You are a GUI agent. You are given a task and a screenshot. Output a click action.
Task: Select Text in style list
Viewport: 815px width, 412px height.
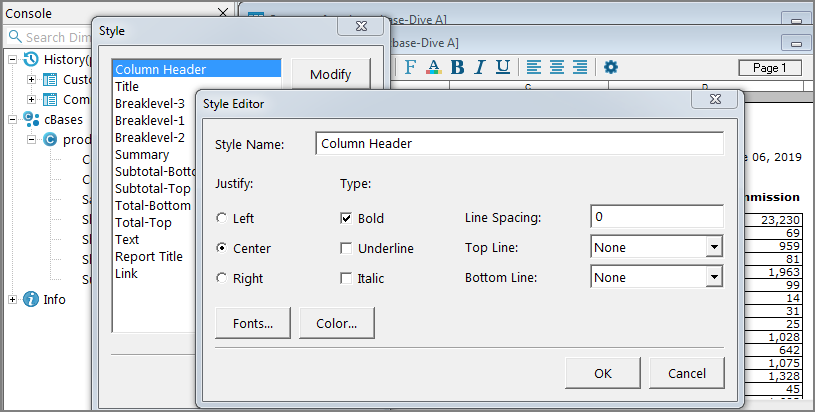(x=127, y=240)
